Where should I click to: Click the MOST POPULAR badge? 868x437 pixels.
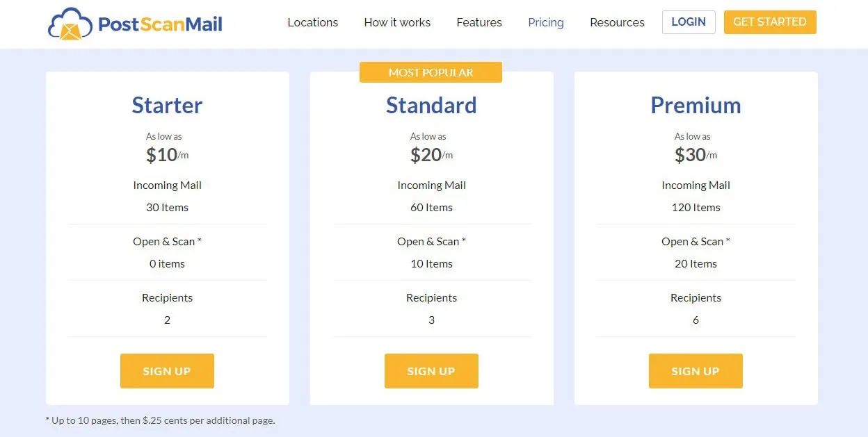click(431, 72)
